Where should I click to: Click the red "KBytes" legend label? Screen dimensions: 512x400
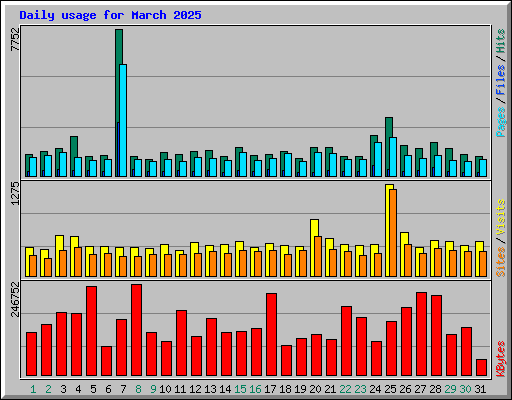pyautogui.click(x=500, y=359)
